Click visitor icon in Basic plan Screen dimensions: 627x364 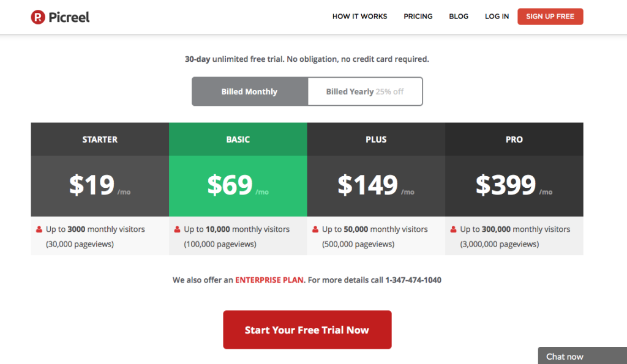coord(177,229)
